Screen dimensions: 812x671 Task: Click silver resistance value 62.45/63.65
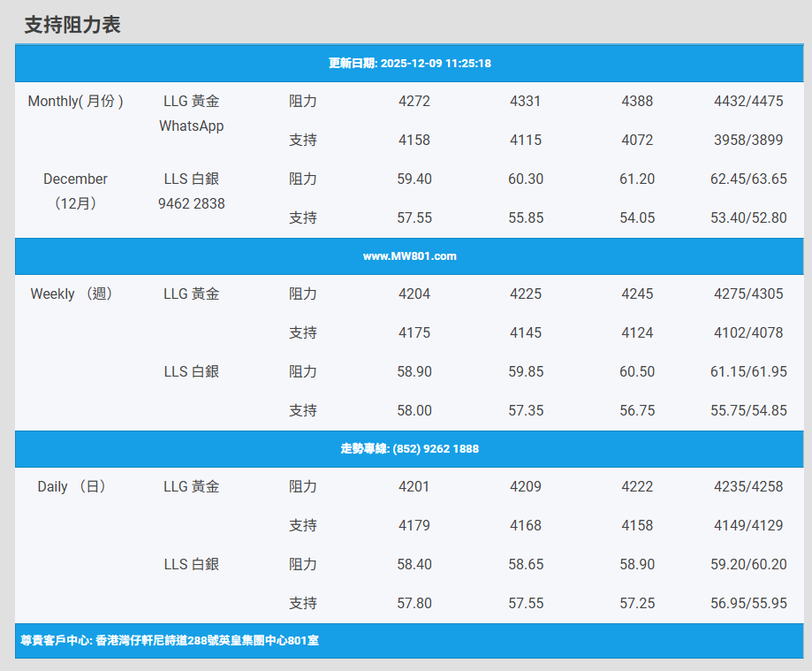(748, 179)
